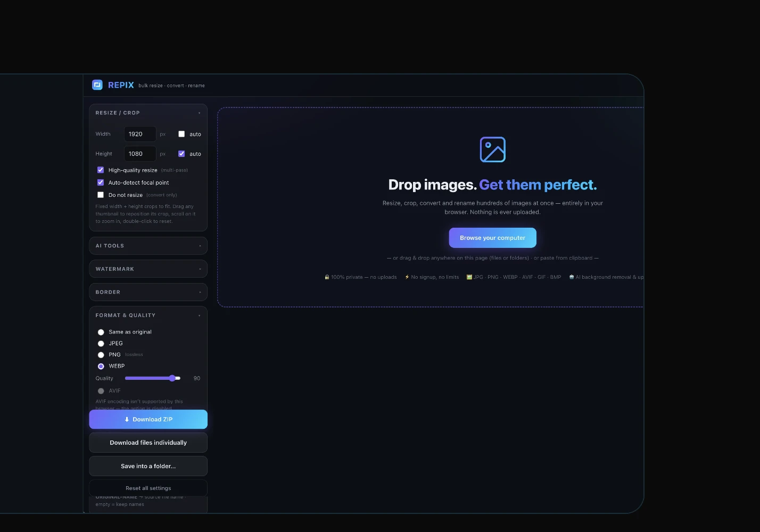Click Save into a folder button
The image size is (760, 532).
(x=148, y=466)
